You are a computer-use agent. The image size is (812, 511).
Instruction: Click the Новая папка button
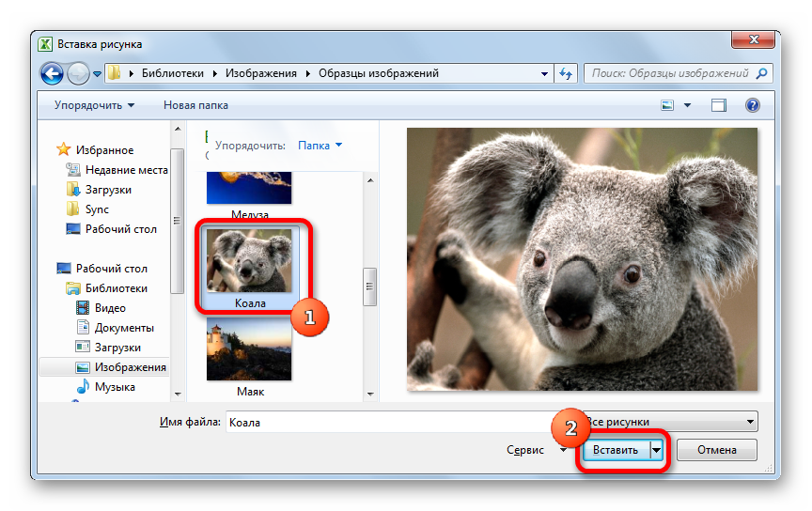[195, 105]
